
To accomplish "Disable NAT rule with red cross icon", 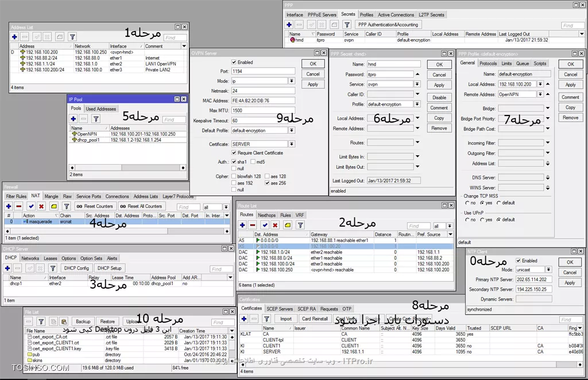I will pos(41,206).
